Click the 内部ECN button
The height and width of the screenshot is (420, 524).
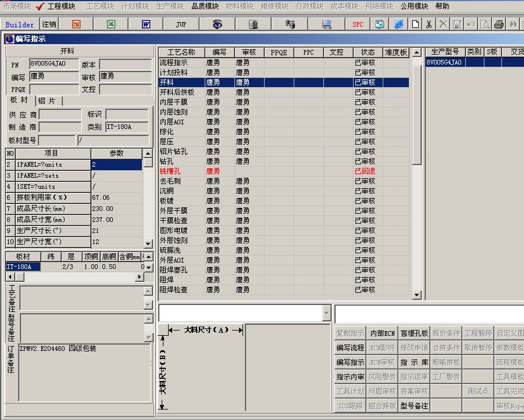click(383, 333)
